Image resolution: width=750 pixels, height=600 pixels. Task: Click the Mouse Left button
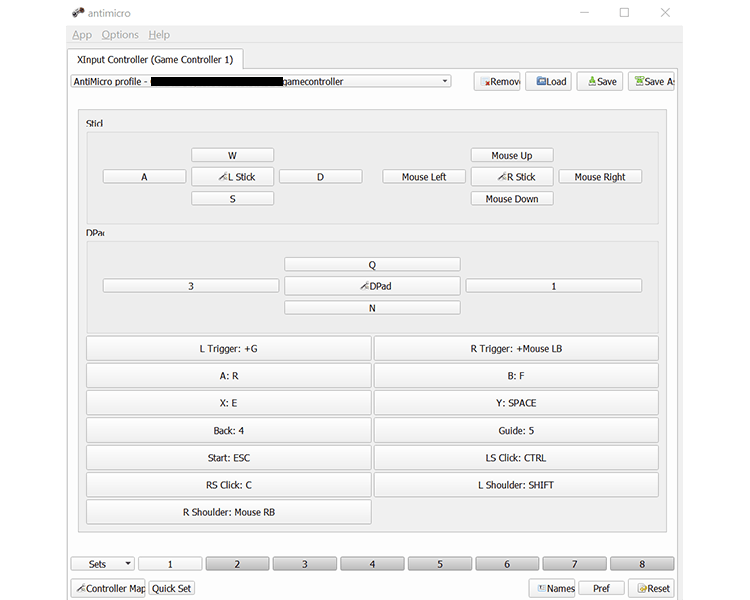(424, 177)
